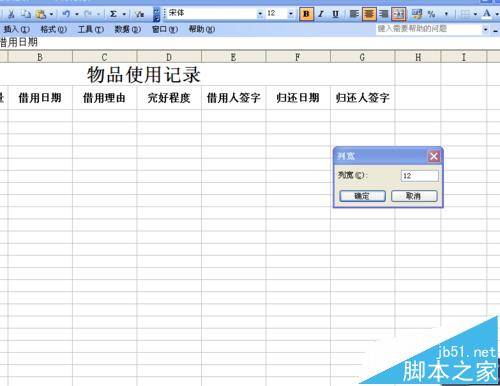
Task: Toggle Bold formatting button
Action: point(306,14)
